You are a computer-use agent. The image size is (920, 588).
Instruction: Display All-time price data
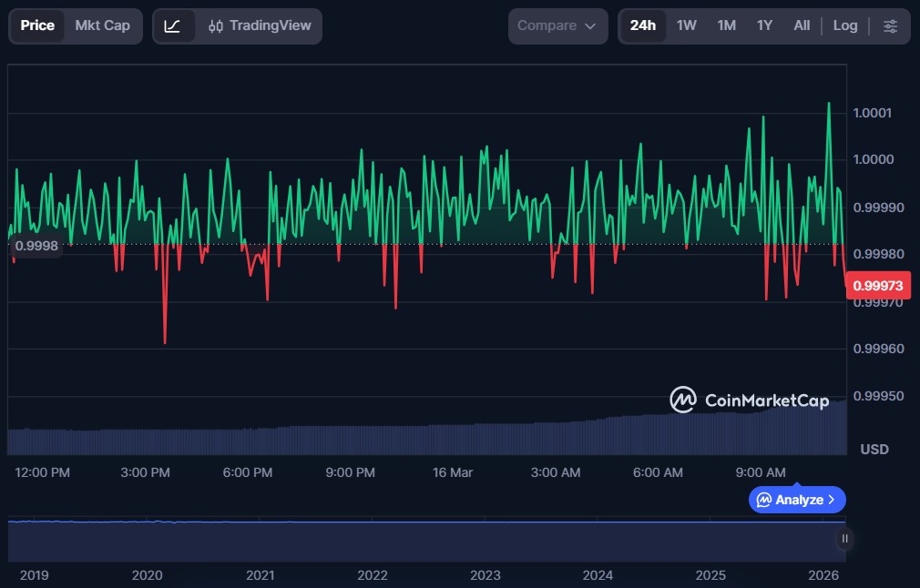tap(802, 25)
